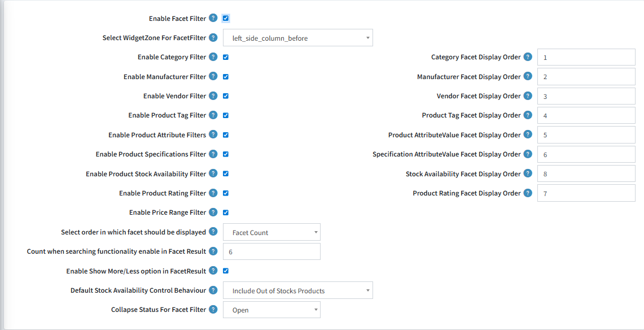
Task: Click help icon beside Collapse Status setting
Action: (213, 309)
